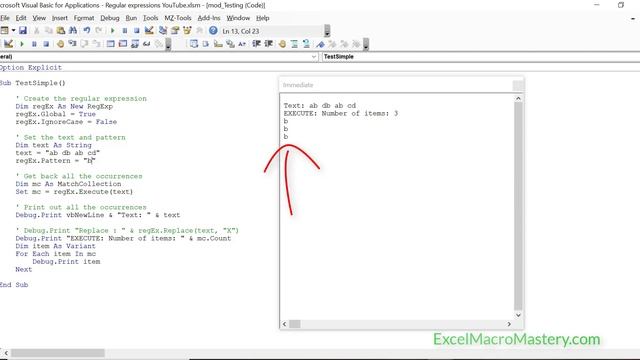
Task: Open the Window menu
Action: [x=238, y=18]
